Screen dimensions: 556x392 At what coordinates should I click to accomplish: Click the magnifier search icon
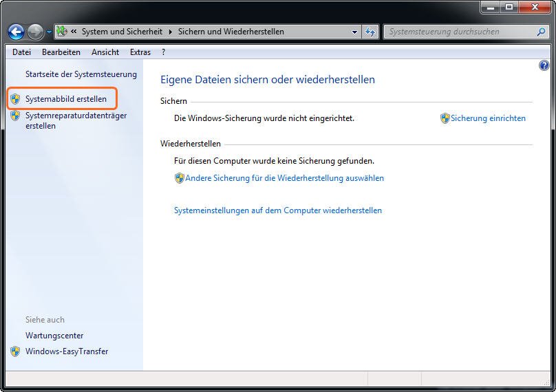[541, 32]
